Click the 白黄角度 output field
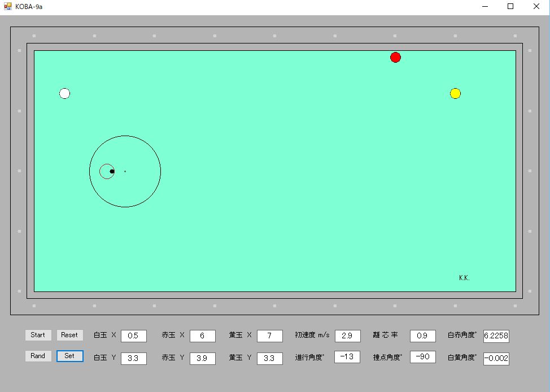This screenshot has width=550, height=392. tap(496, 359)
